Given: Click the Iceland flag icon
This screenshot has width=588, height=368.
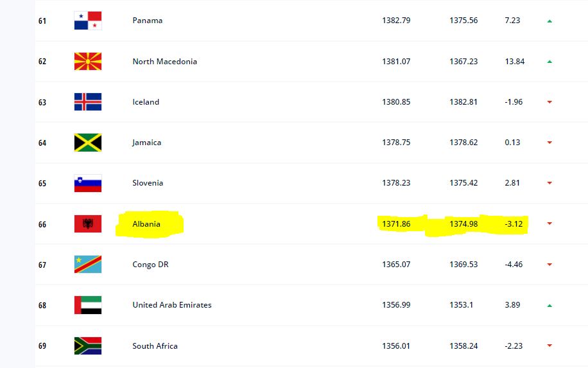Looking at the screenshot, I should point(88,102).
